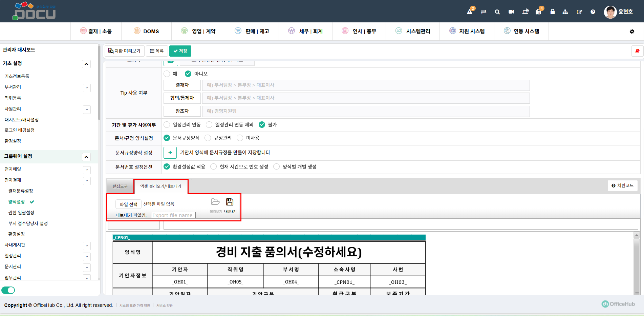Viewport: 644px width, 316px height.
Task: Select 현재 시간으로 번호 생성 radio
Action: [x=214, y=166]
